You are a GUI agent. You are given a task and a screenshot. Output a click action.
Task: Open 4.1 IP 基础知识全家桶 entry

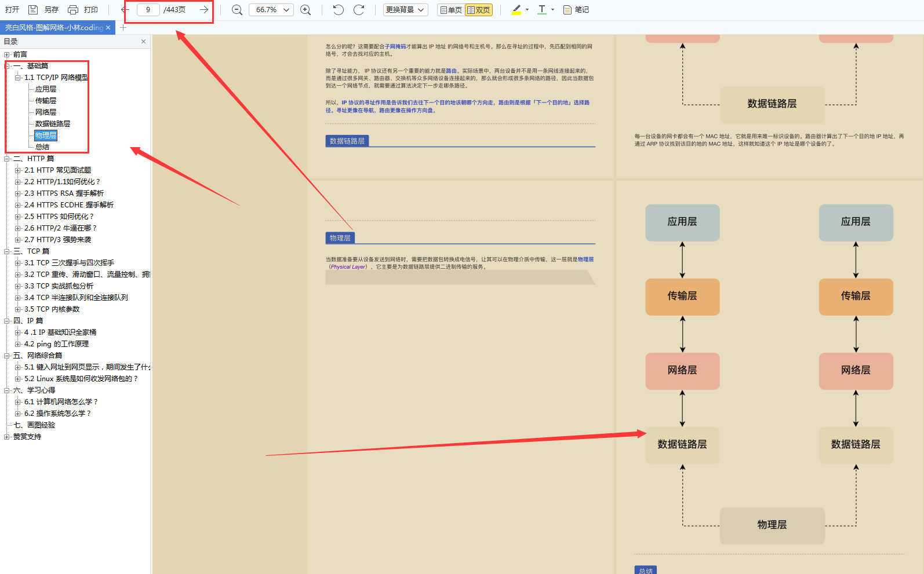(60, 332)
